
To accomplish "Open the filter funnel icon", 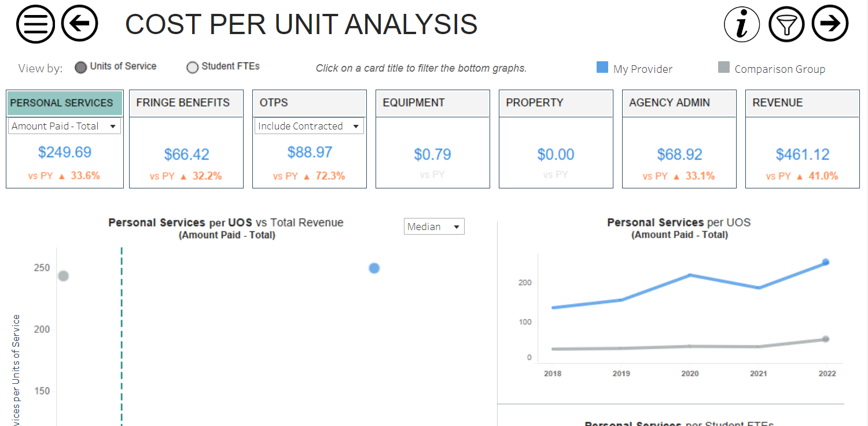I will [x=786, y=24].
